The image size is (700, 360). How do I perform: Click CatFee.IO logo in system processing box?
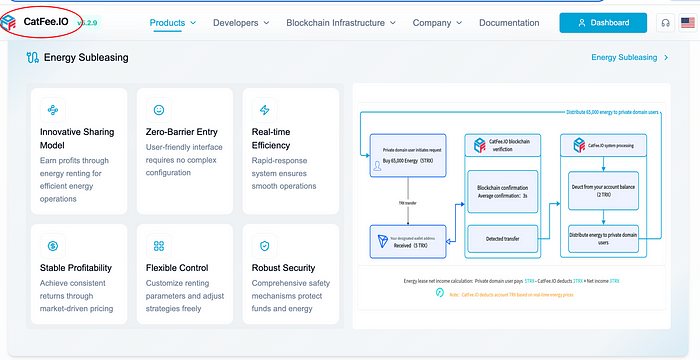pyautogui.click(x=579, y=145)
